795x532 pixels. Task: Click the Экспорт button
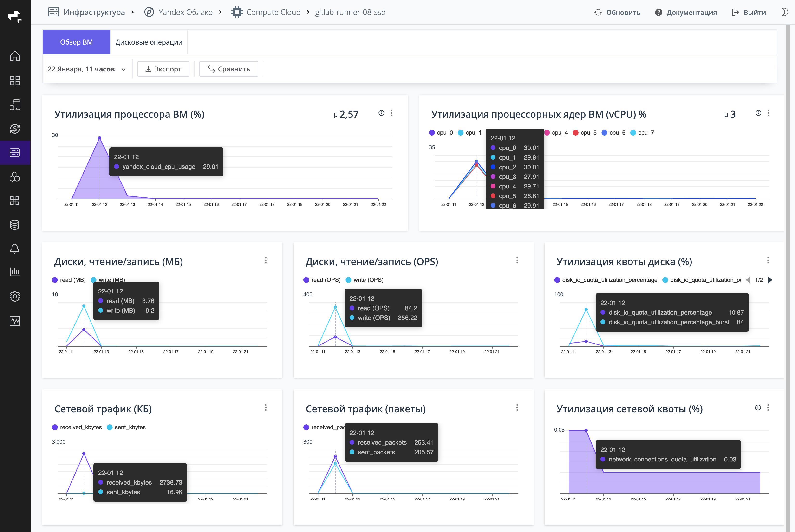(x=163, y=69)
